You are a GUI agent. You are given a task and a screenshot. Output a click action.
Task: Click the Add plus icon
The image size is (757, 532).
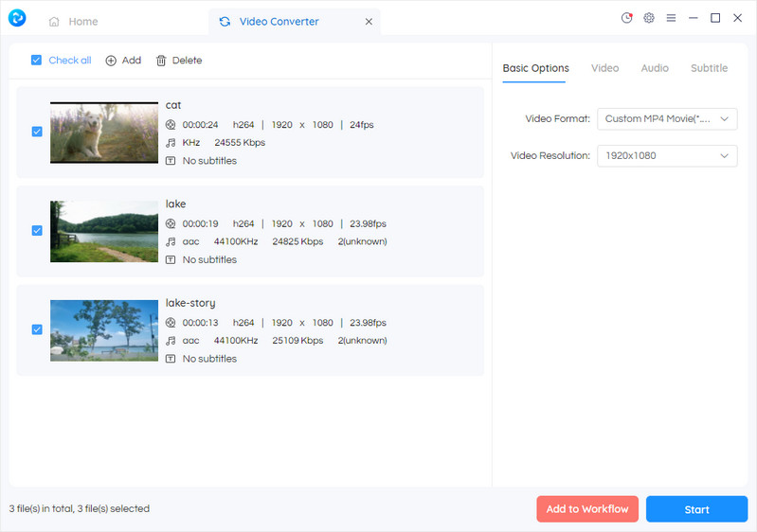pyautogui.click(x=111, y=61)
